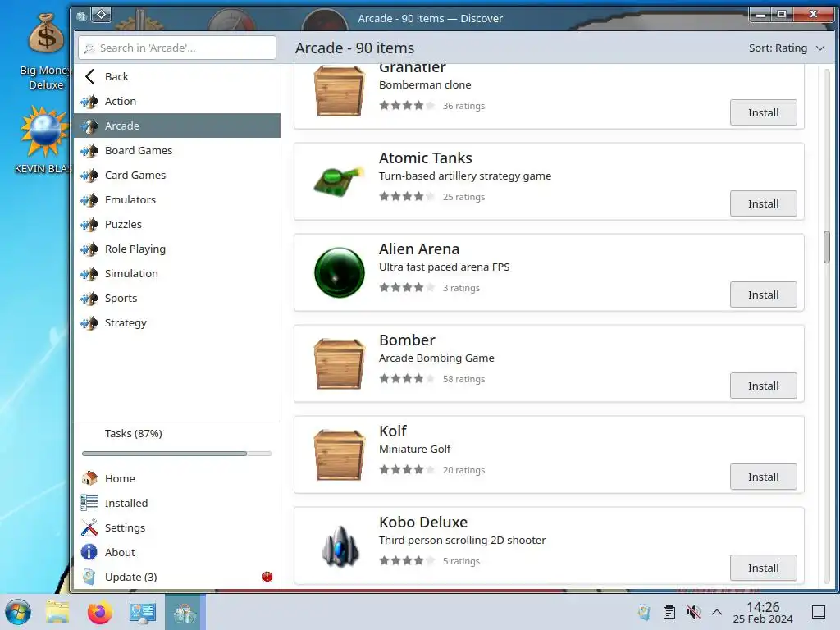
Task: Open the Kobo Deluxe title
Action: coord(423,523)
